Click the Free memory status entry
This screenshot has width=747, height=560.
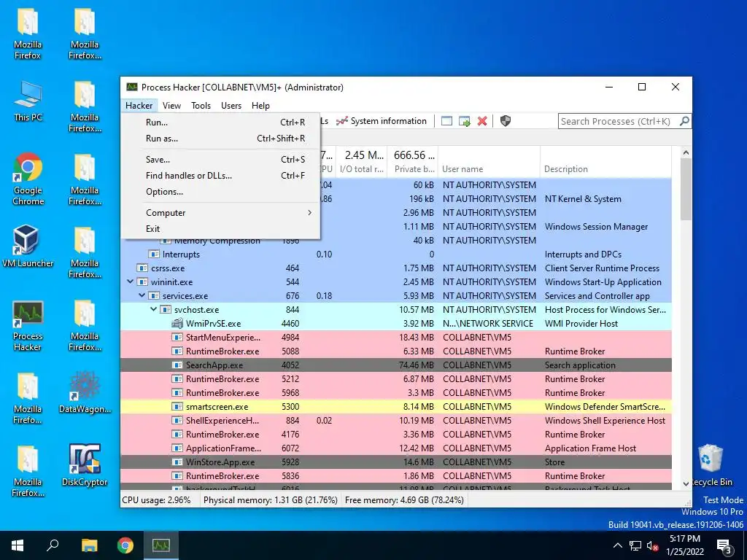(404, 500)
